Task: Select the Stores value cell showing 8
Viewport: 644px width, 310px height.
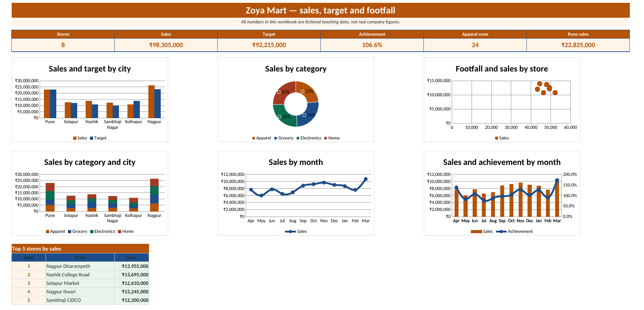Action: point(63,45)
